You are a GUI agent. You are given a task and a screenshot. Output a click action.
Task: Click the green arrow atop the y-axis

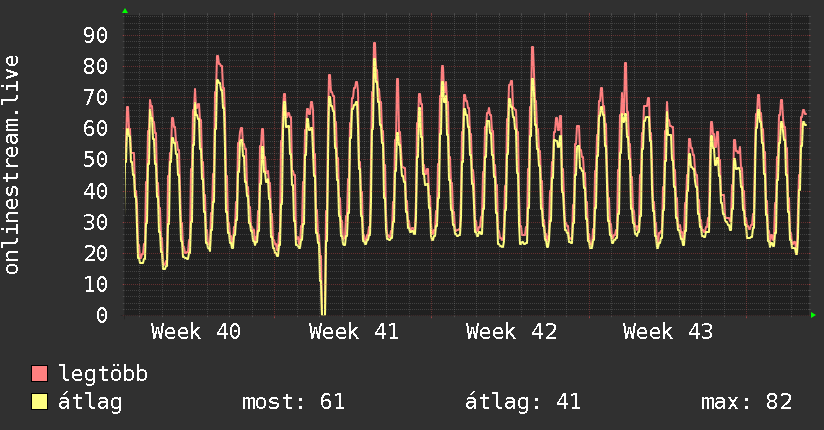[125, 11]
